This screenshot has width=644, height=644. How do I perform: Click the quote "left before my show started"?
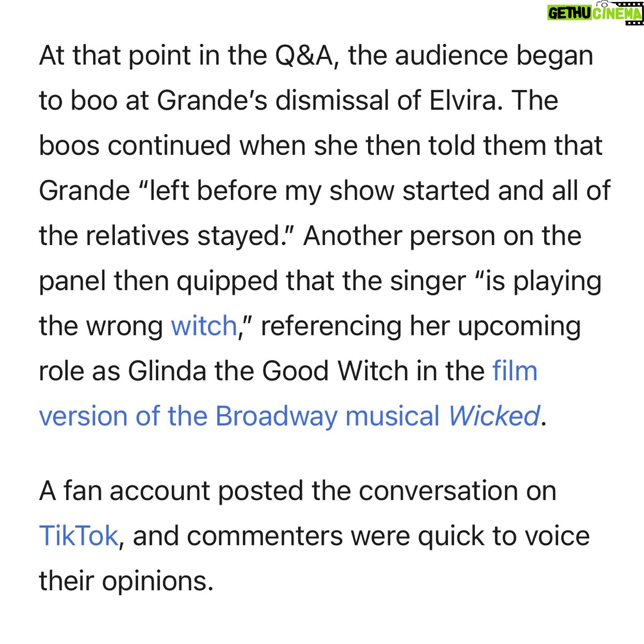pyautogui.click(x=302, y=191)
